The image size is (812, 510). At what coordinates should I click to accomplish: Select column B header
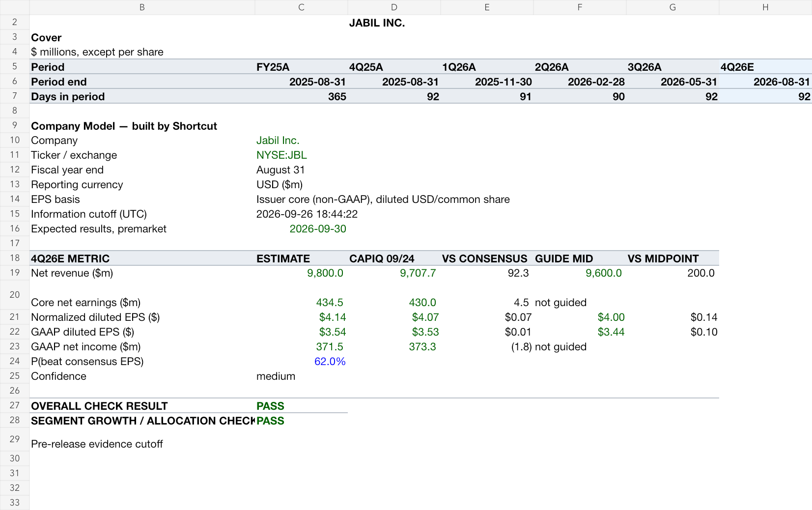(142, 7)
